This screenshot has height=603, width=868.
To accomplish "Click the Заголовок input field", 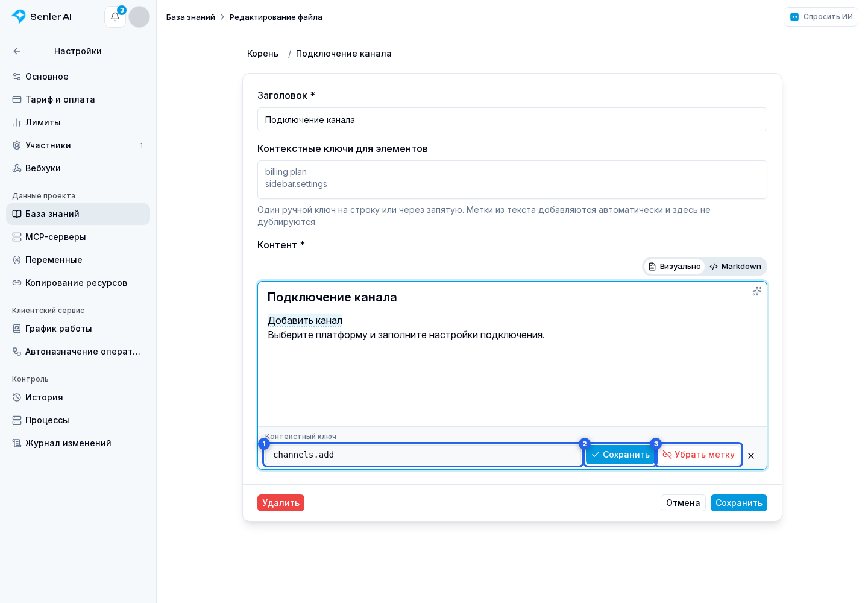I will pos(512,119).
